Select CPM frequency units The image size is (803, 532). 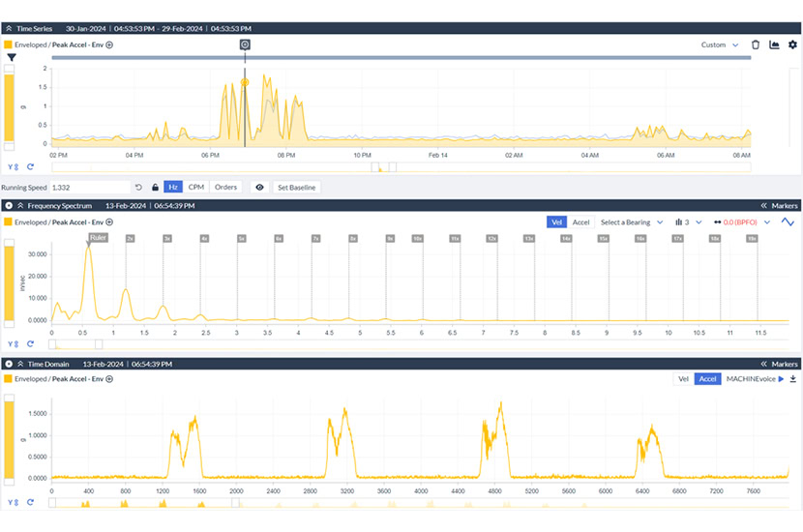(196, 188)
